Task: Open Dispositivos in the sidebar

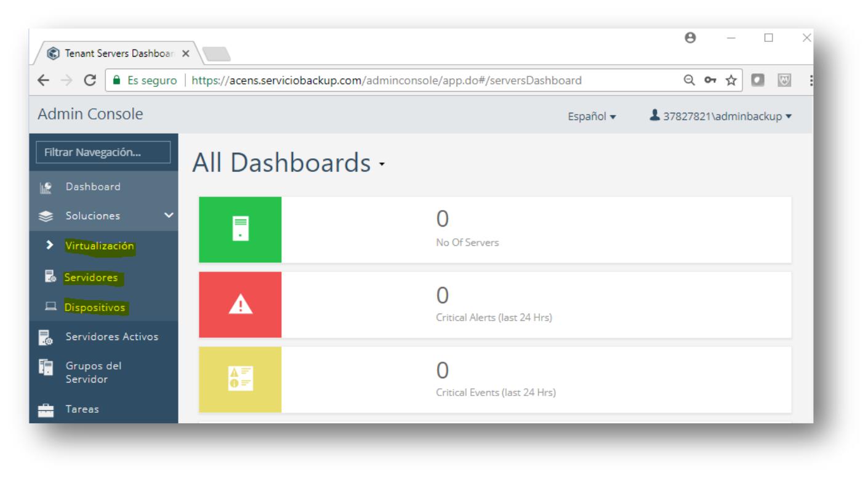Action: pyautogui.click(x=95, y=307)
